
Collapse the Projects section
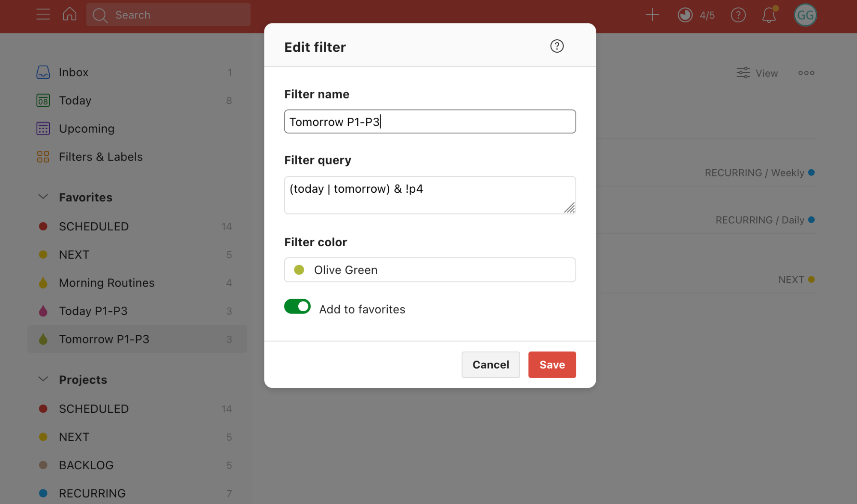(x=43, y=379)
